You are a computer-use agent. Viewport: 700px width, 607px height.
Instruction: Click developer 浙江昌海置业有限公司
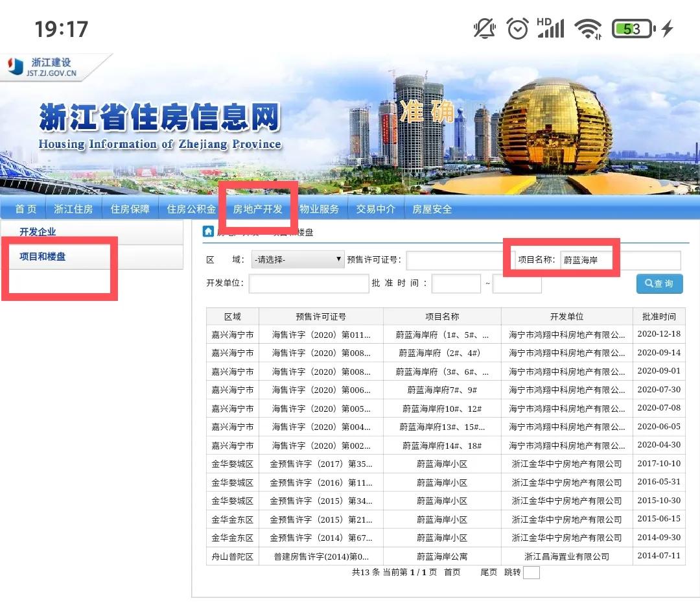[567, 556]
